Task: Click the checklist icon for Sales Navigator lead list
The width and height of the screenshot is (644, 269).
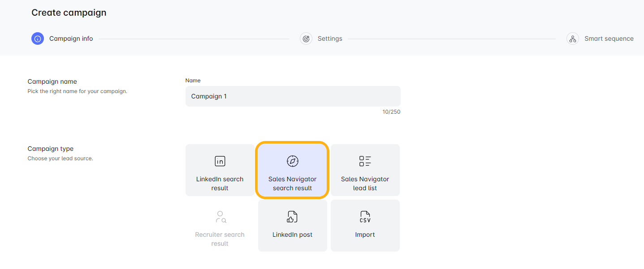Action: point(365,161)
